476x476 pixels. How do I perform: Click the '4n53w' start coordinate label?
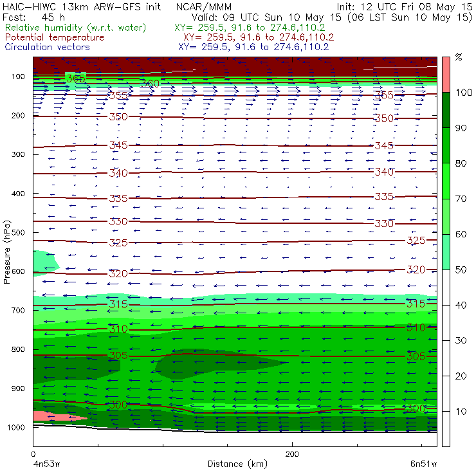[46, 464]
